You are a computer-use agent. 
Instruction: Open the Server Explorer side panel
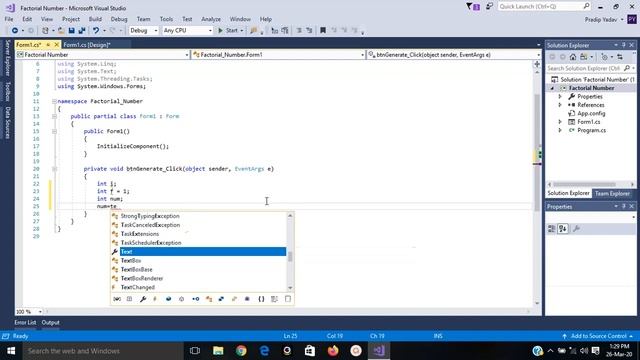tap(7, 58)
